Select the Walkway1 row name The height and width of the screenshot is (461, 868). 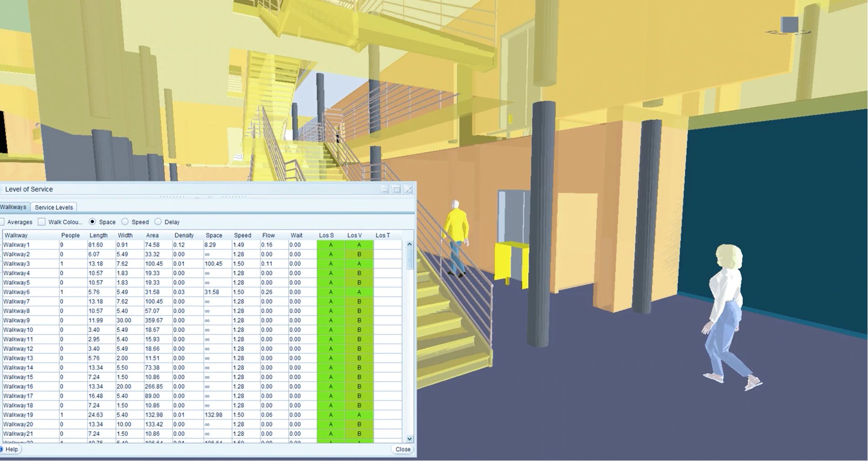click(x=16, y=245)
